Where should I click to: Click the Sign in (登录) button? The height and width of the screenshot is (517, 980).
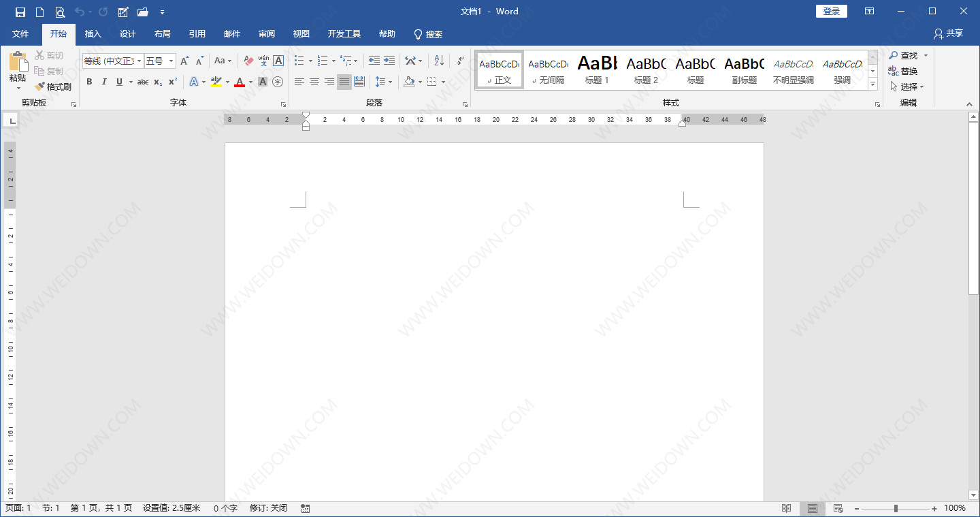pos(832,12)
